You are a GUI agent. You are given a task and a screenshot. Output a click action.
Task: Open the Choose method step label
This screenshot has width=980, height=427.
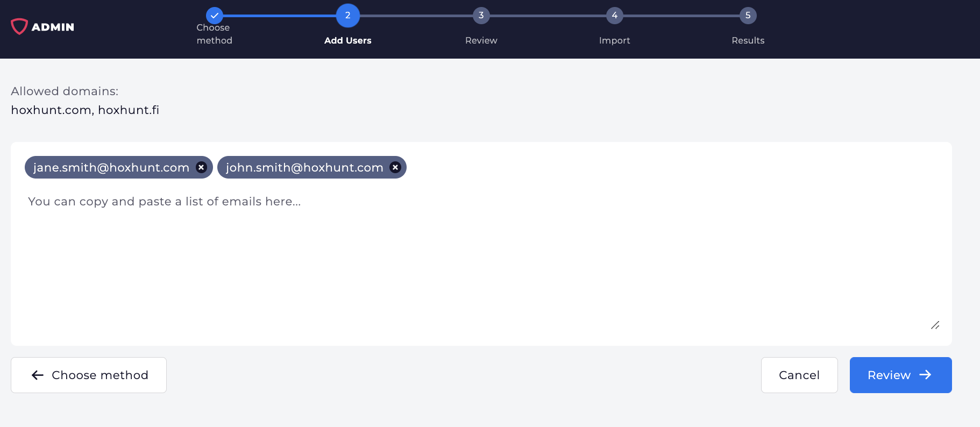(x=214, y=34)
